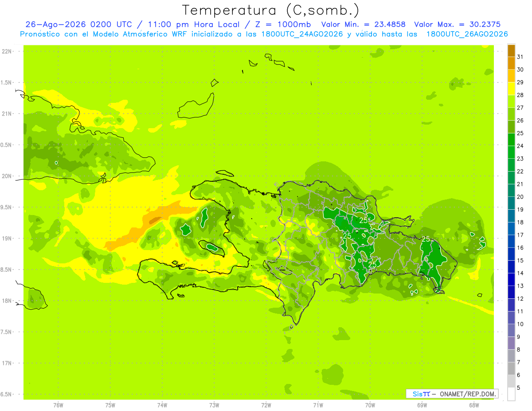Pick the green segment between 23 and 24
This screenshot has height=411, width=532.
tap(511, 152)
